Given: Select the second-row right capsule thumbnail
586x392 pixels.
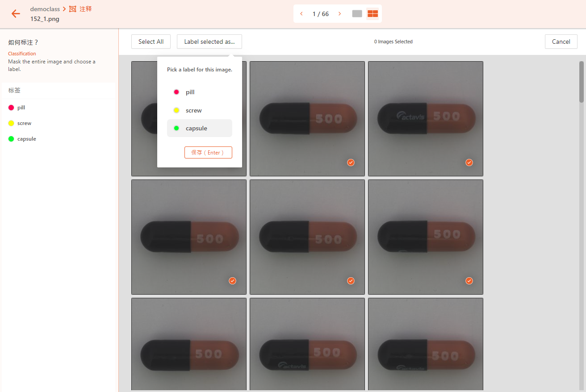Looking at the screenshot, I should point(426,237).
